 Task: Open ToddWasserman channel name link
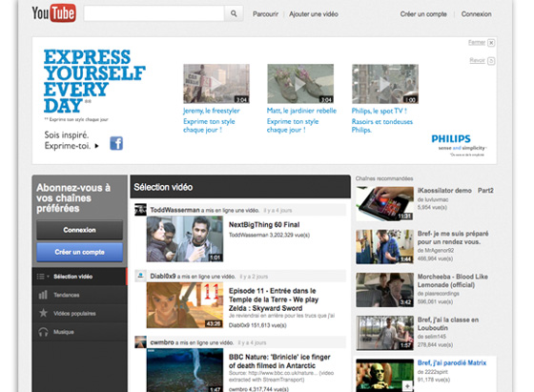[x=175, y=210]
